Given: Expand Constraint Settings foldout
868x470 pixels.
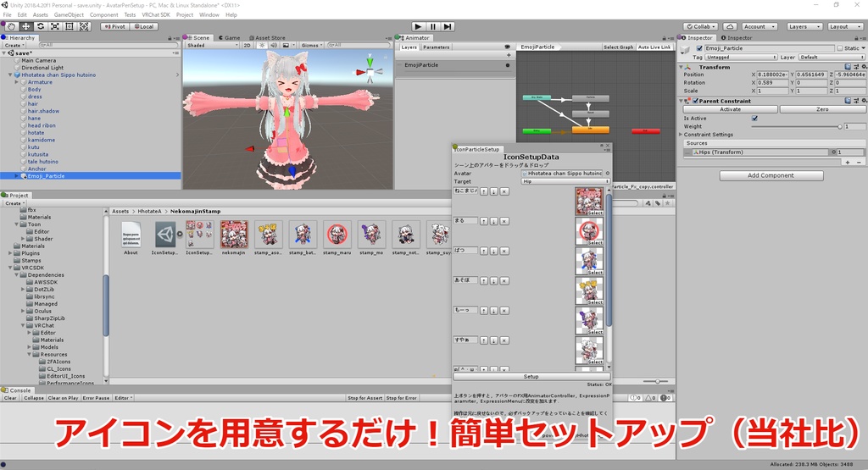Looking at the screenshot, I should [682, 135].
